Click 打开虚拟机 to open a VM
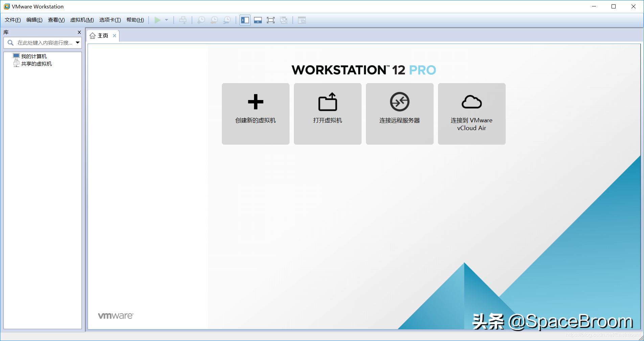The image size is (644, 341). [327, 114]
